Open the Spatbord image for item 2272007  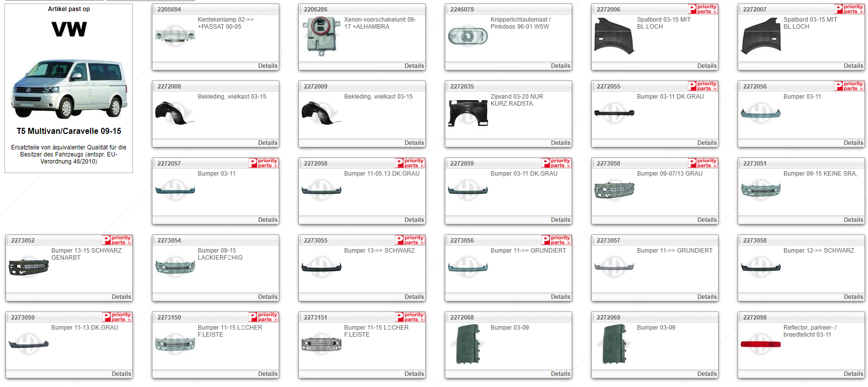click(760, 36)
